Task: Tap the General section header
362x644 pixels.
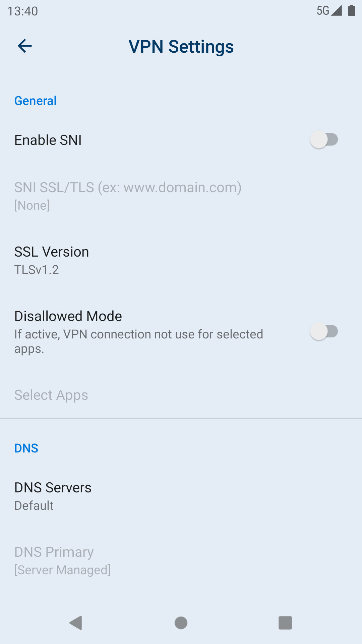Action: coord(36,101)
